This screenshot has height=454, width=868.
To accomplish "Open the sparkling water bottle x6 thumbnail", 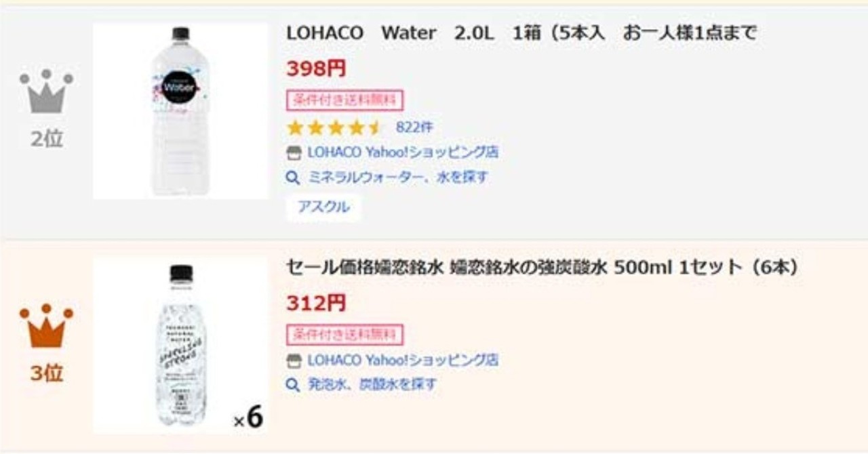I will 180,346.
